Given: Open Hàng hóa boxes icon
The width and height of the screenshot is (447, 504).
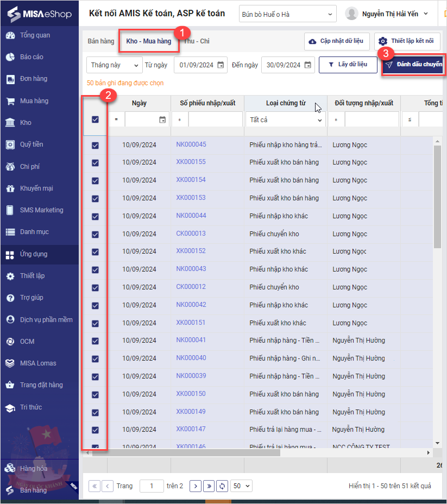Looking at the screenshot, I should coord(10,468).
